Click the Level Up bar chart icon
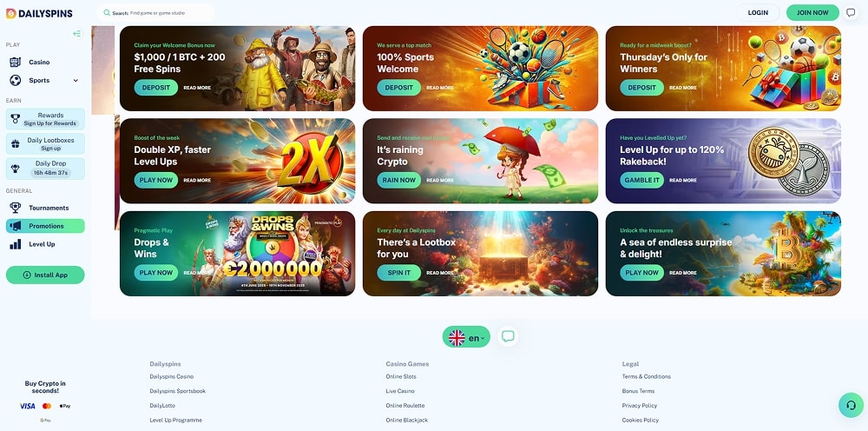Screen dimensions: 868x431 [15, 244]
